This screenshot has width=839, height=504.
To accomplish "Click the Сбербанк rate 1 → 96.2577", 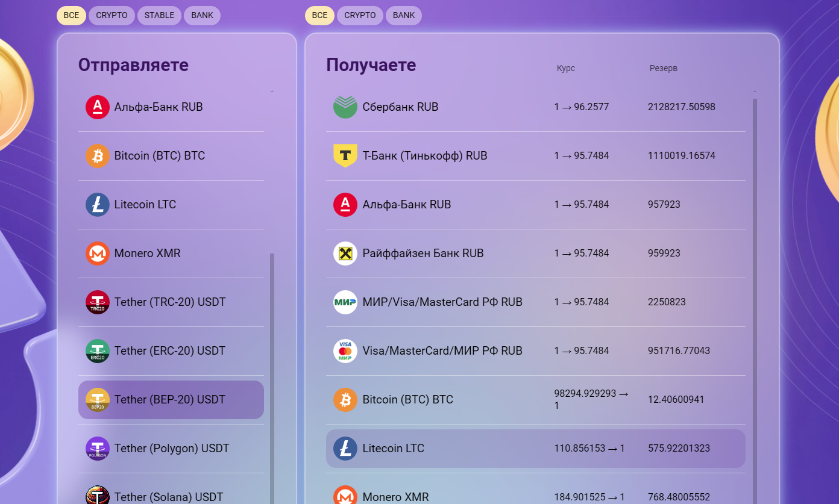I will point(582,107).
